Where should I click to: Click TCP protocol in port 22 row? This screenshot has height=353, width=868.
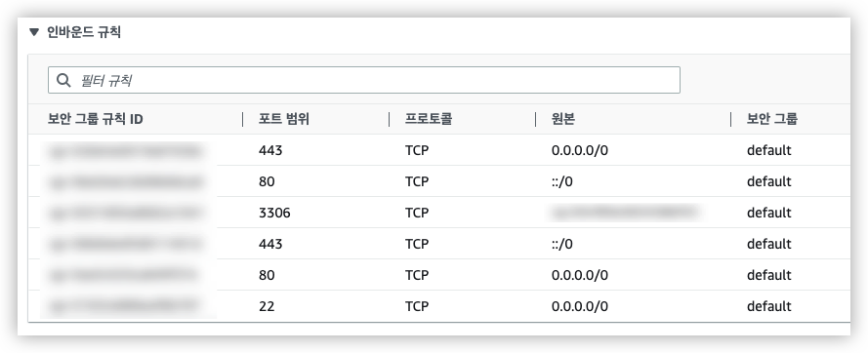click(x=417, y=306)
